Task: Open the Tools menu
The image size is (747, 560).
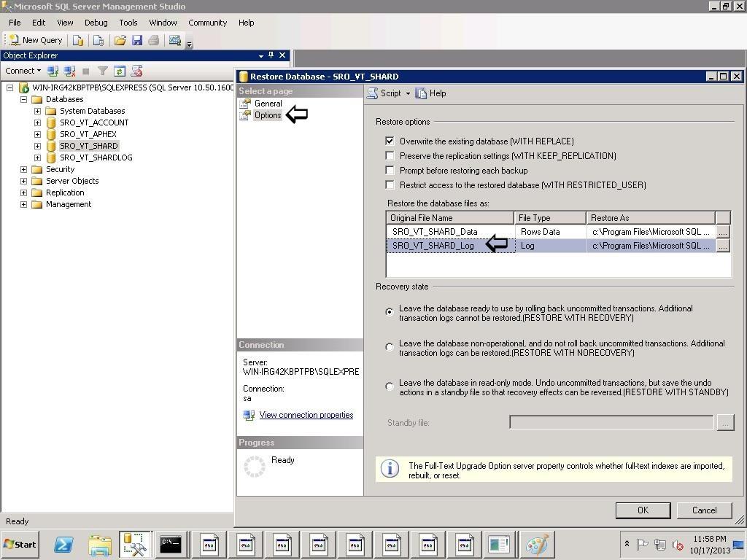Action: coord(128,23)
